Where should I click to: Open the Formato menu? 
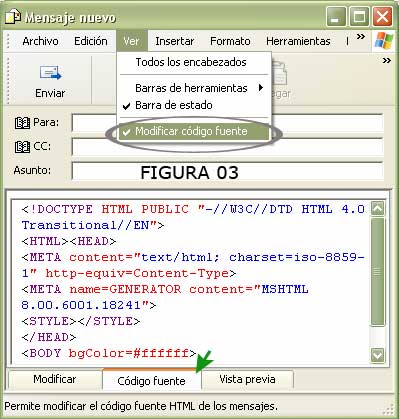[230, 41]
